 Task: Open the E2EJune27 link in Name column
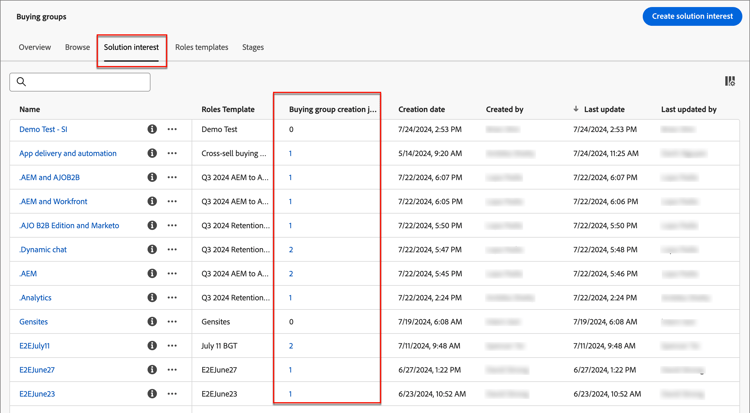pyautogui.click(x=37, y=369)
